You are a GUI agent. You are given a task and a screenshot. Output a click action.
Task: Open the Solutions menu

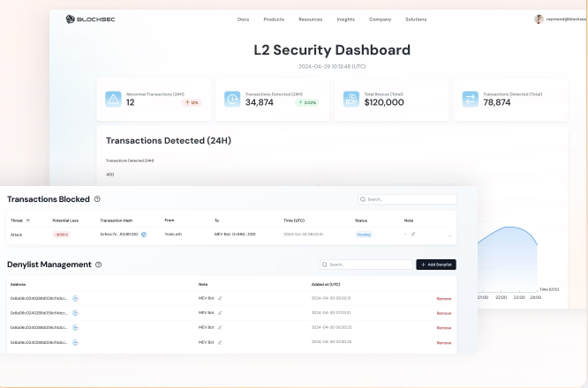(416, 19)
